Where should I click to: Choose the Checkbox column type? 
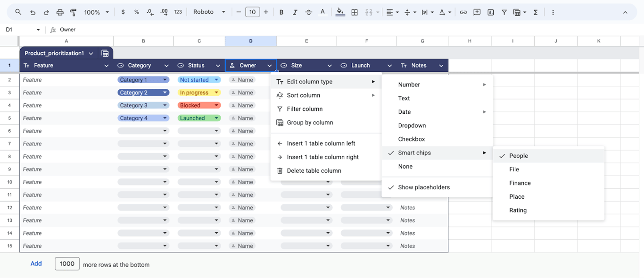(x=437, y=139)
